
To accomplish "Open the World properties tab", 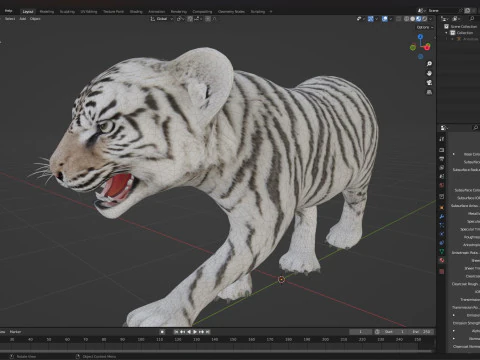I will [x=442, y=185].
